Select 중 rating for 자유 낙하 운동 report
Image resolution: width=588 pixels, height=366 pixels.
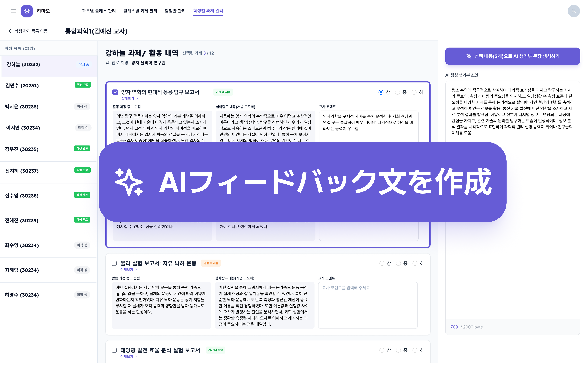[x=398, y=263]
